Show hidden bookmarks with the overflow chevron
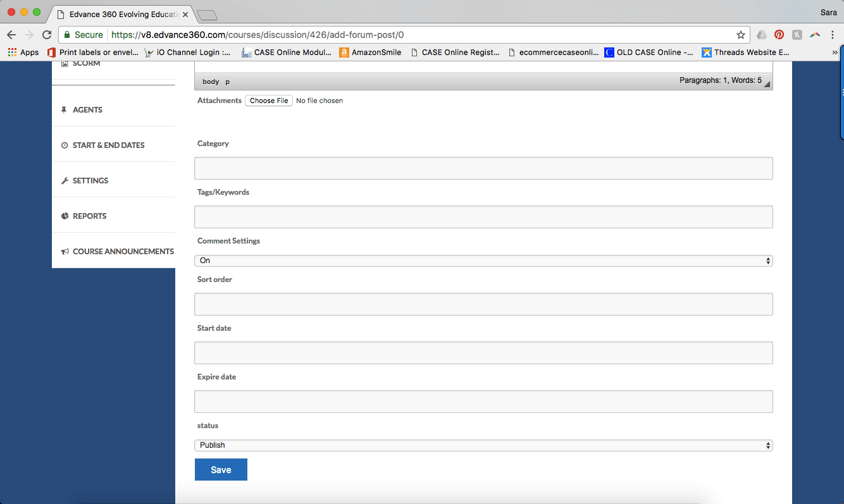 pyautogui.click(x=835, y=52)
